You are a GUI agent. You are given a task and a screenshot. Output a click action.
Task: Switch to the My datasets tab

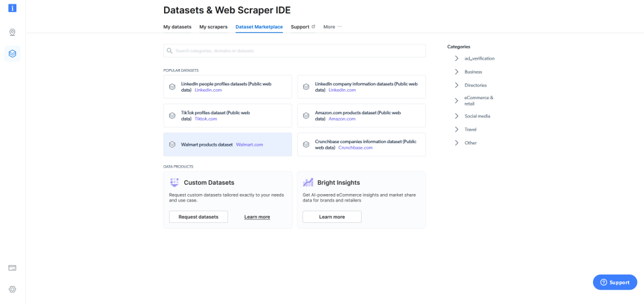tap(177, 27)
